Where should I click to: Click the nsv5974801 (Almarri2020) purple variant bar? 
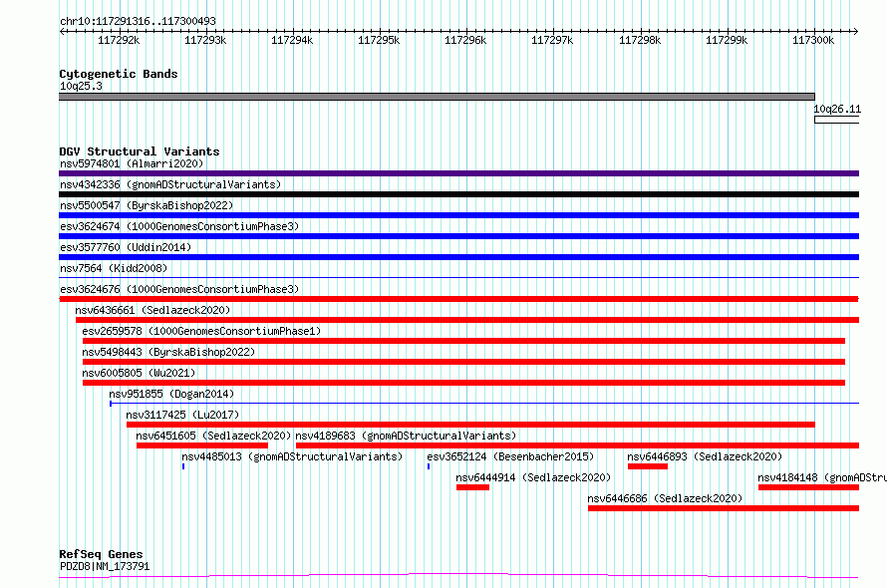pos(458,173)
